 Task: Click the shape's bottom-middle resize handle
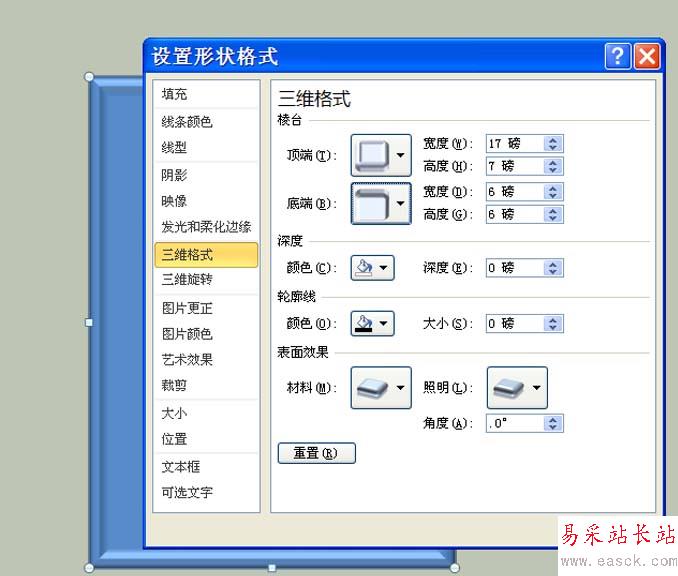coord(272,568)
